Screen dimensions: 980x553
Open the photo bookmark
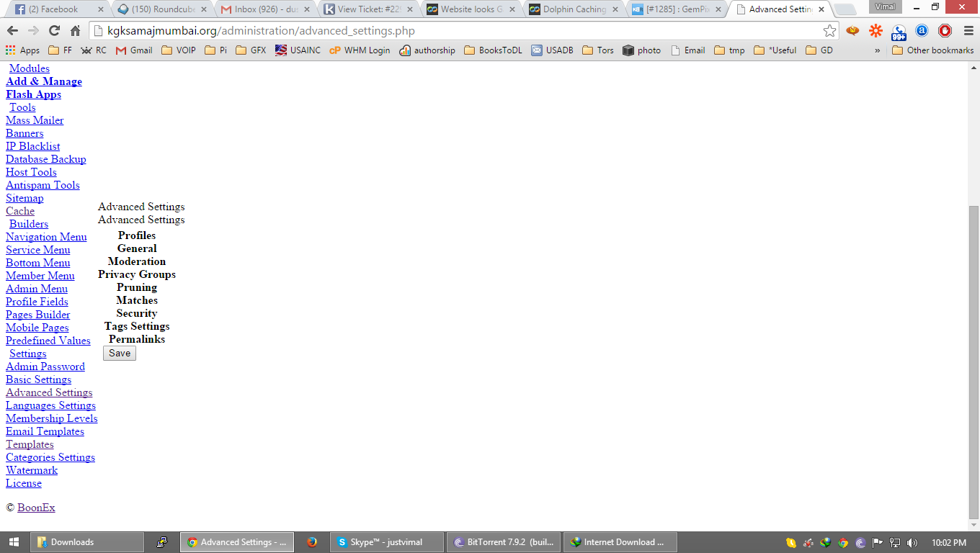[641, 50]
